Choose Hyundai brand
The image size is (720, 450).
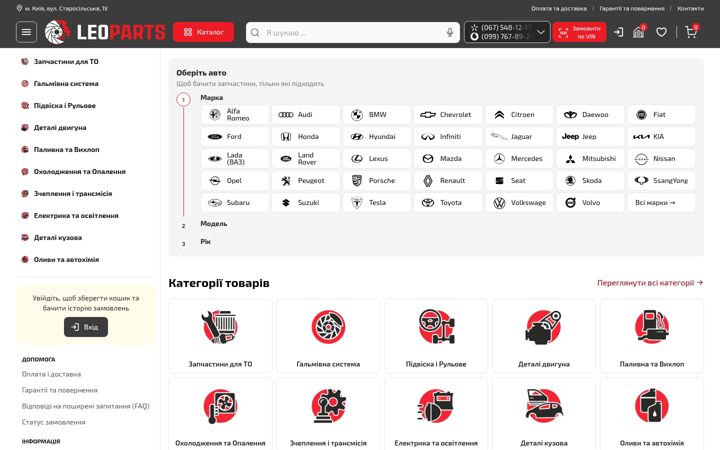click(377, 137)
